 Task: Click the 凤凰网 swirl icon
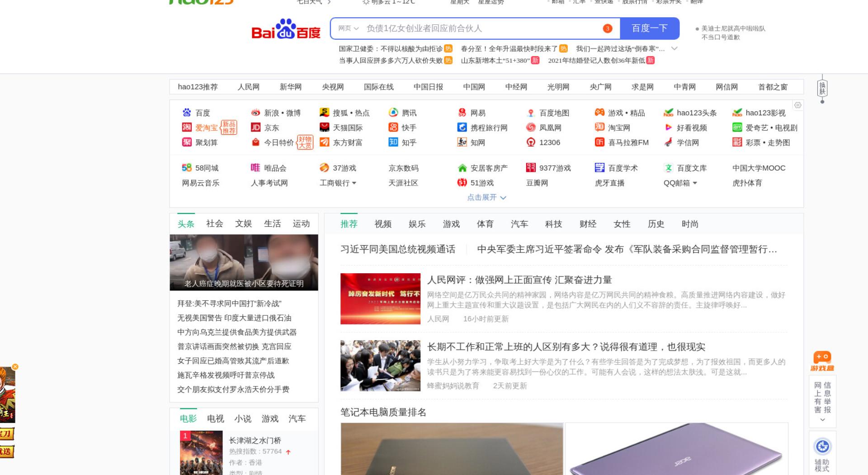click(531, 128)
